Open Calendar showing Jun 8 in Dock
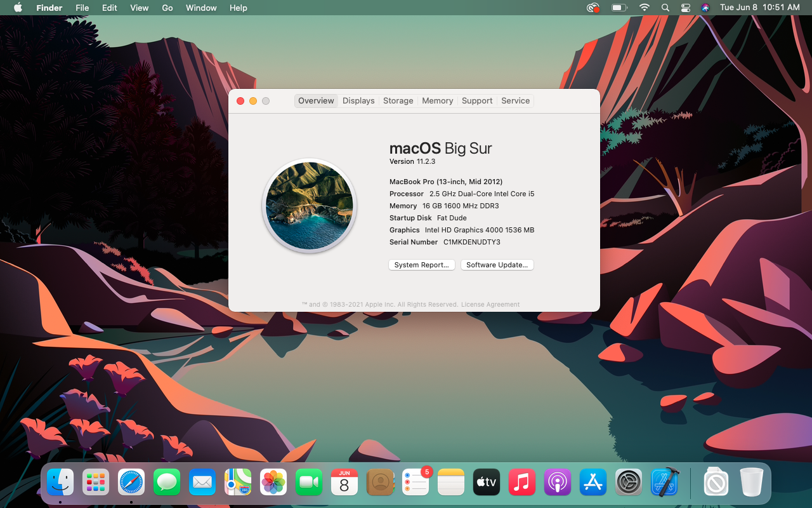The height and width of the screenshot is (508, 812). [344, 483]
